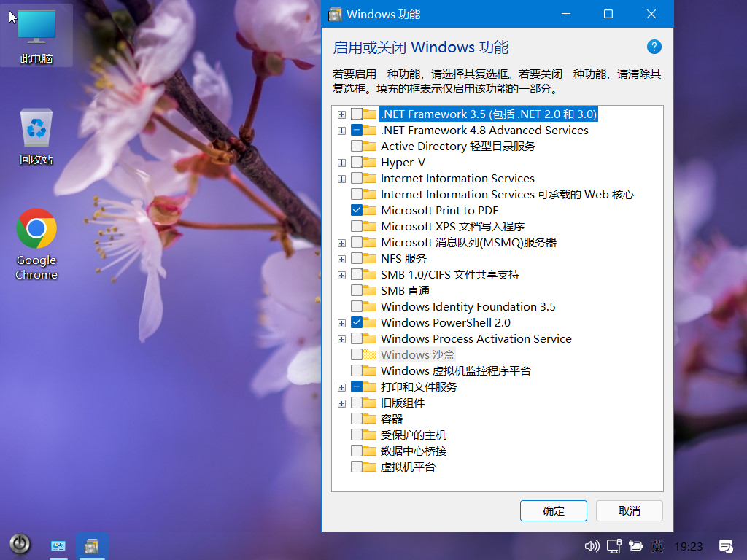Uncheck Microsoft Print to PDF

point(356,210)
